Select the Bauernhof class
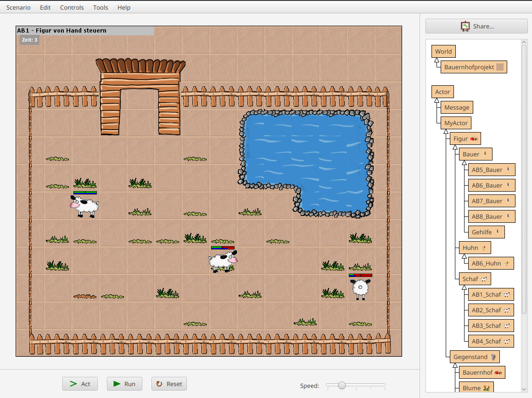Screen dimensions: 532x398 [482, 373]
